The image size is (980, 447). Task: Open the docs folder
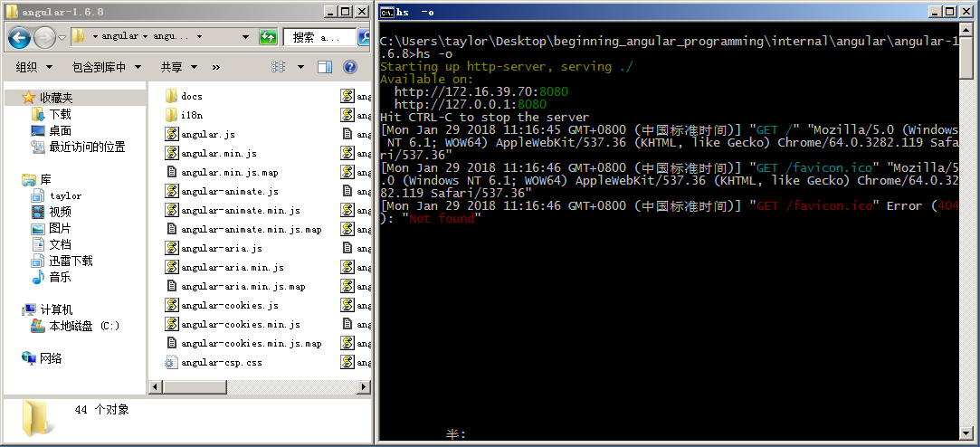tap(191, 96)
